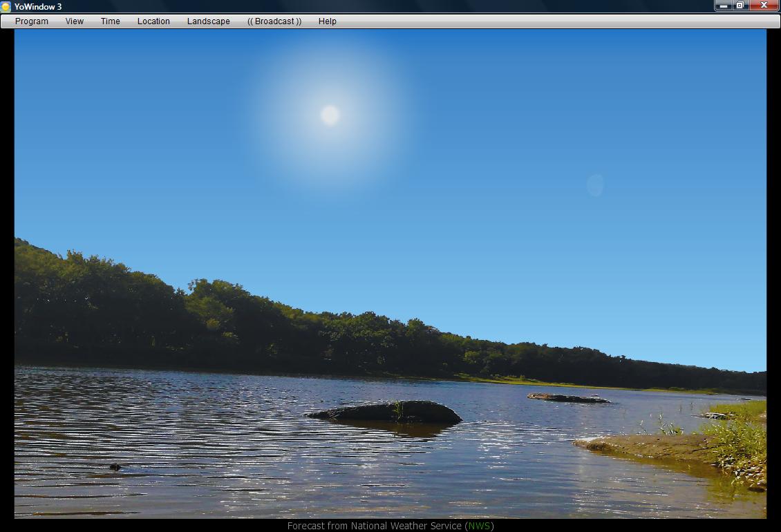This screenshot has width=781, height=532.
Task: Open the Help menu
Action: [x=328, y=21]
